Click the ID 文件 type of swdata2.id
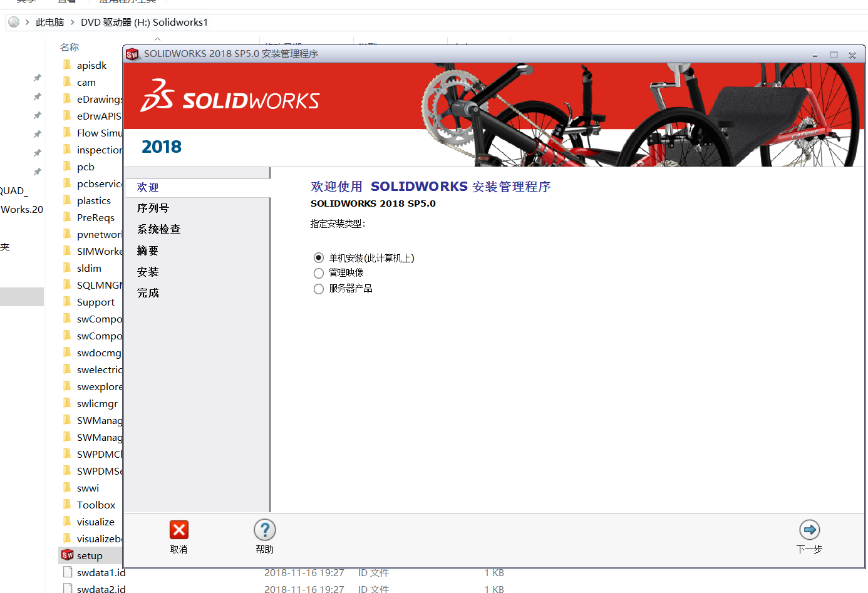868x593 pixels. coord(373,589)
